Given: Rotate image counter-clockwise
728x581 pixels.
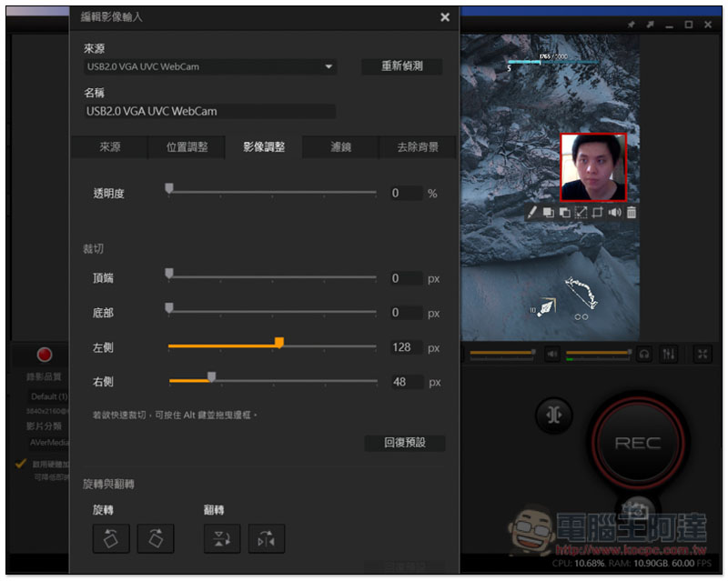Looking at the screenshot, I should (110, 539).
